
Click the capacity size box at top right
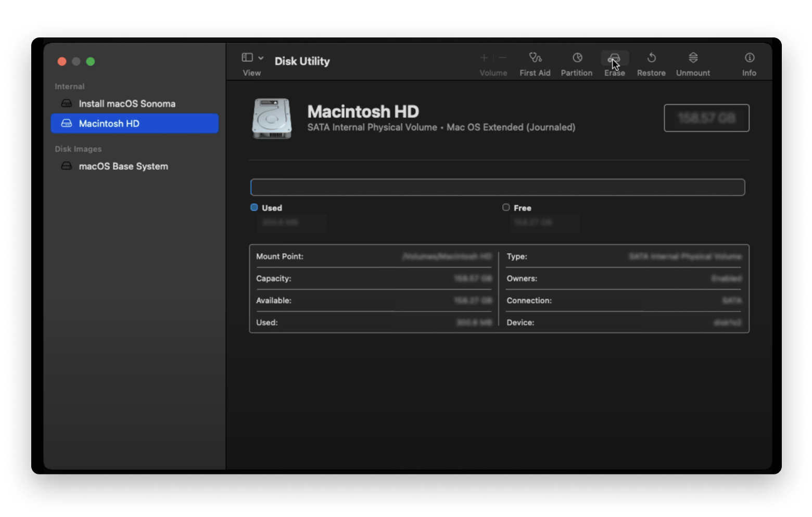click(x=706, y=118)
